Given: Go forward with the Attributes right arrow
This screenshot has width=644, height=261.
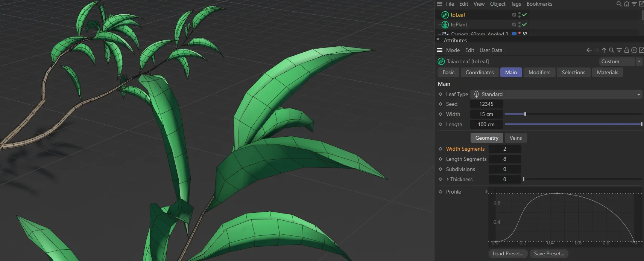Looking at the screenshot, I should point(596,50).
